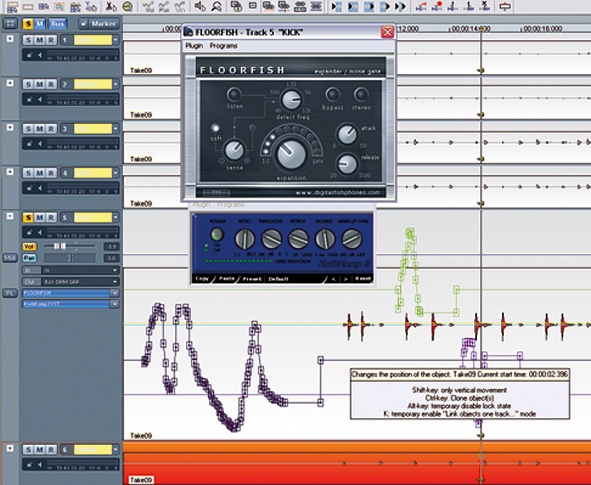Open Plugin menu in FLOORFISH window

[x=194, y=46]
